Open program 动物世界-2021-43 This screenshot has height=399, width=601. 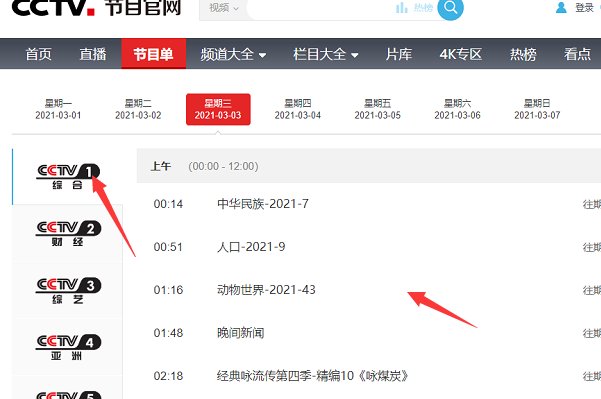(266, 289)
